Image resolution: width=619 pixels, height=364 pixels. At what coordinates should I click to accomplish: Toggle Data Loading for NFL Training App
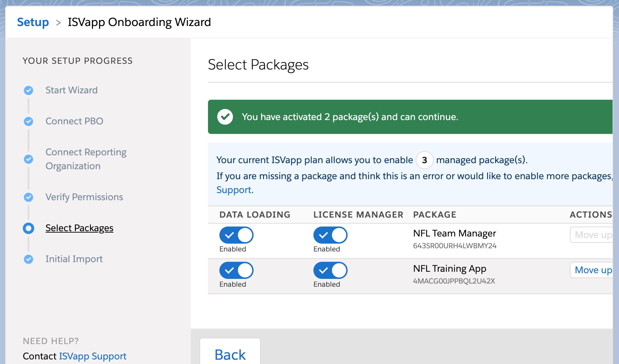236,270
